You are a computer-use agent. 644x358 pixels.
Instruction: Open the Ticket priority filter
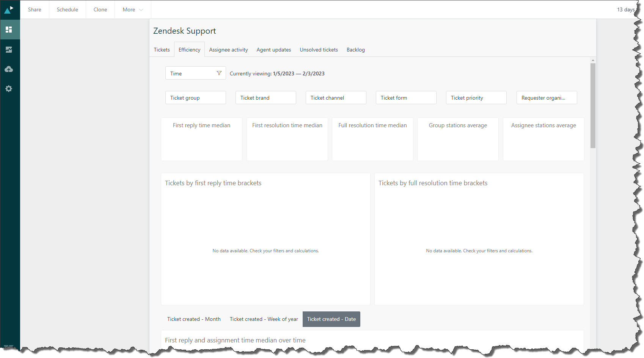(476, 98)
